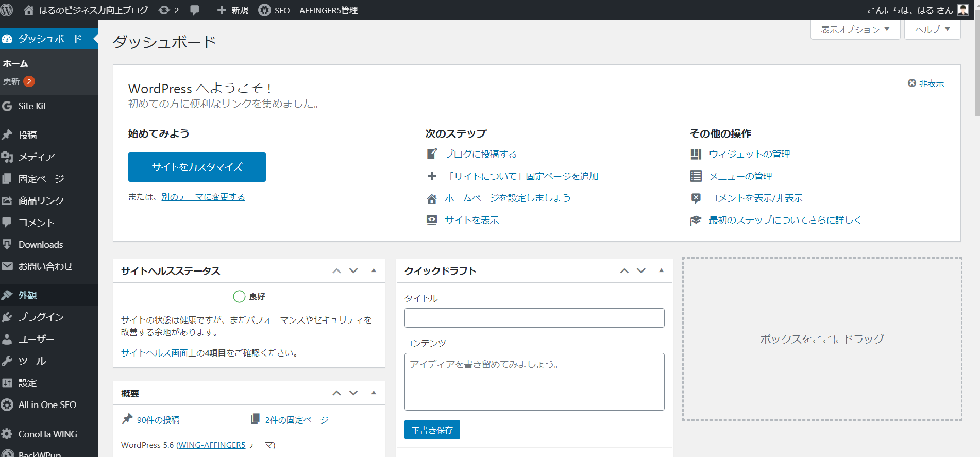The width and height of the screenshot is (980, 457).
Task: Open サイトを表示 link
Action: 472,220
